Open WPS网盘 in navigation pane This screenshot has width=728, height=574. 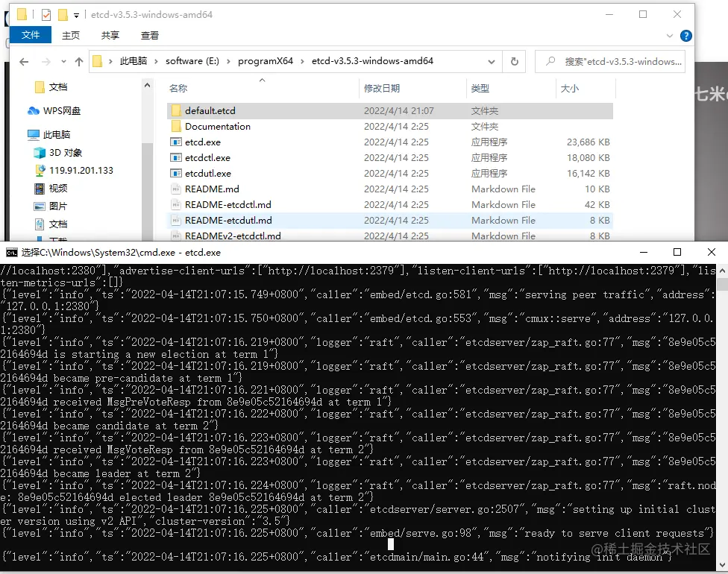click(54, 110)
